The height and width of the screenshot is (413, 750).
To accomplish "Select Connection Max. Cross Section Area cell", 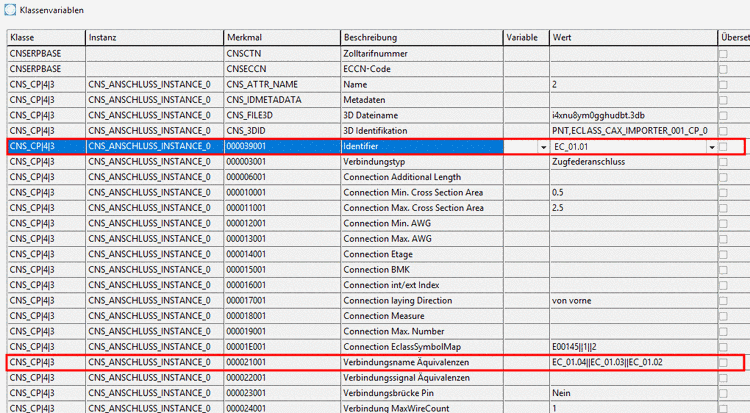I will [x=422, y=208].
